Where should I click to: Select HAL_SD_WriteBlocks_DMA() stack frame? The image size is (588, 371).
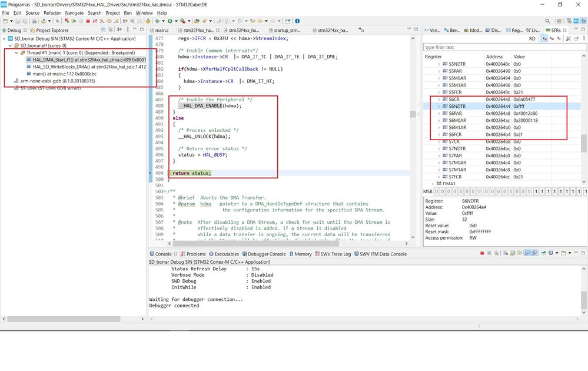point(86,67)
